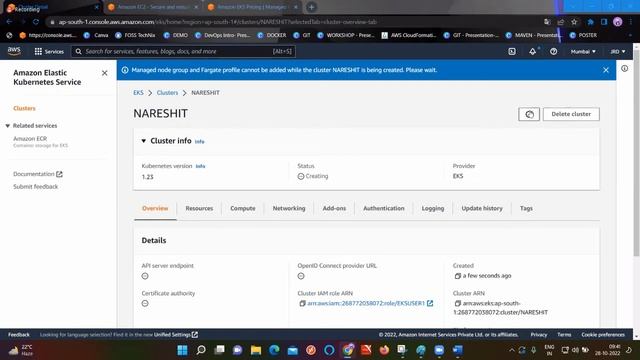This screenshot has height=360, width=640.
Task: Open the AWS help question-mark icon
Action: point(553,51)
